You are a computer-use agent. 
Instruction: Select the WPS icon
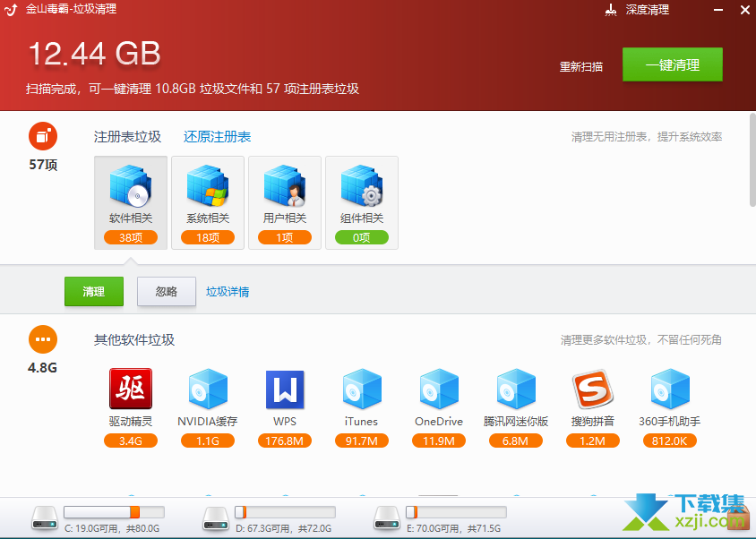click(285, 389)
